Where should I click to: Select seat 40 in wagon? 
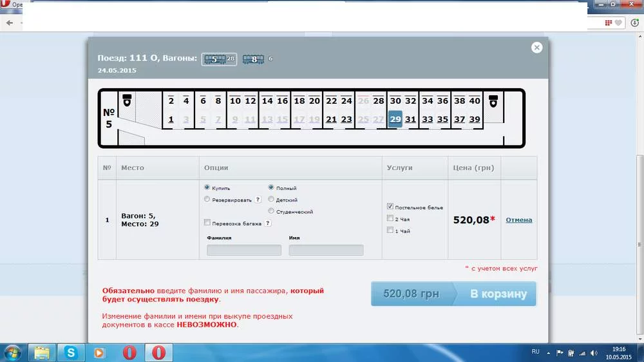coord(475,101)
